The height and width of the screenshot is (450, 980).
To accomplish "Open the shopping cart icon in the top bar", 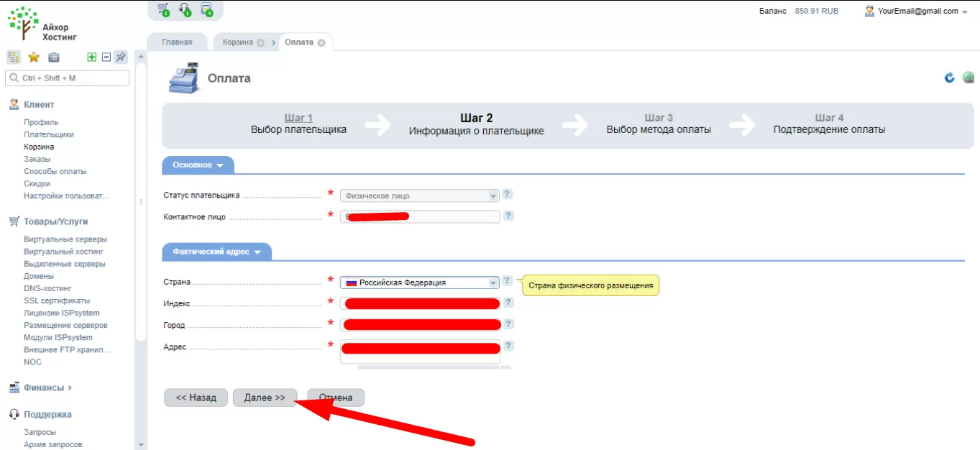I will 163,10.
